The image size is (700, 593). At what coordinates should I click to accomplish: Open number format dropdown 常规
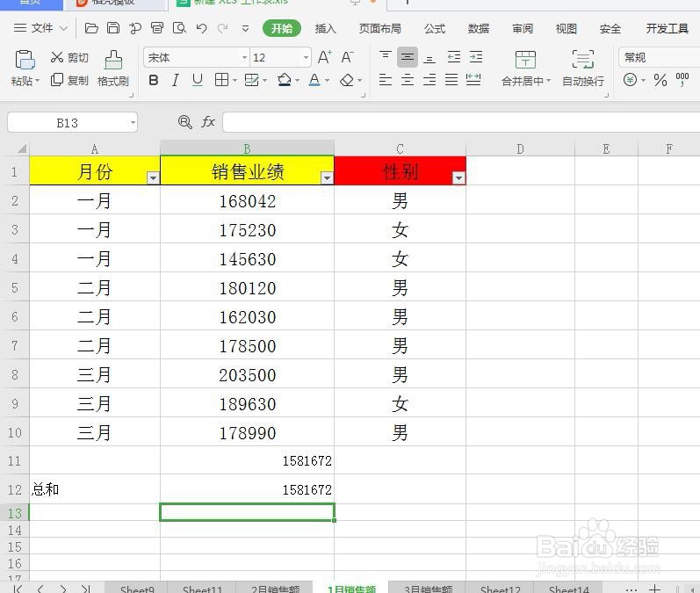click(659, 58)
